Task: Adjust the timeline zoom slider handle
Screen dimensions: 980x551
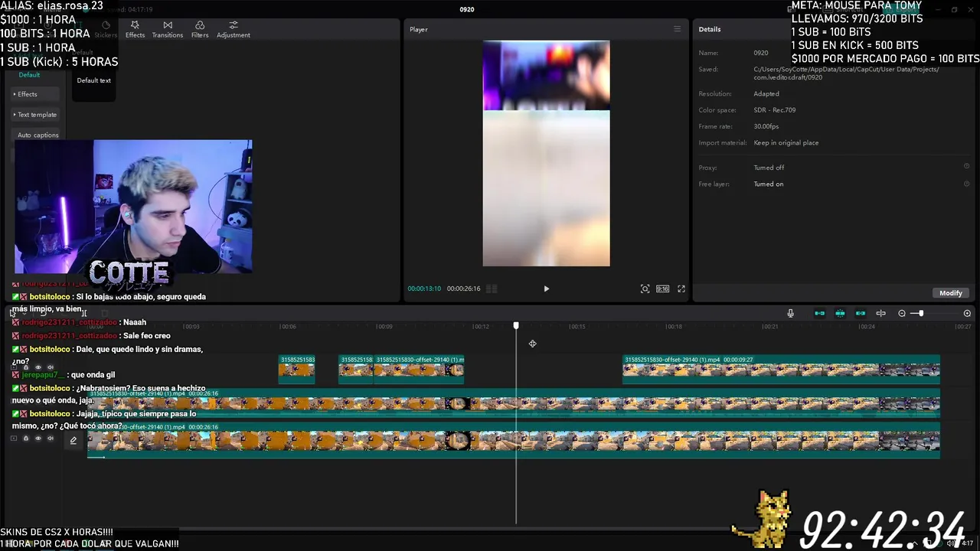Action: tap(920, 313)
